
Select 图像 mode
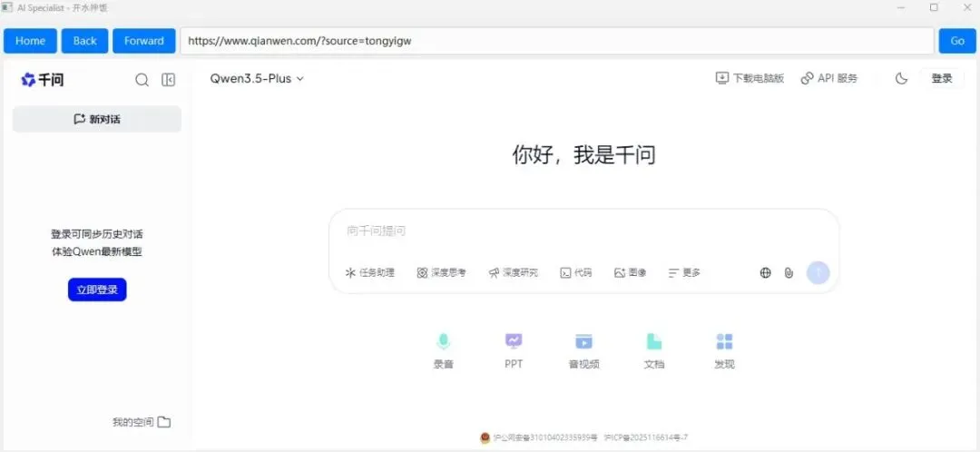pyautogui.click(x=630, y=272)
